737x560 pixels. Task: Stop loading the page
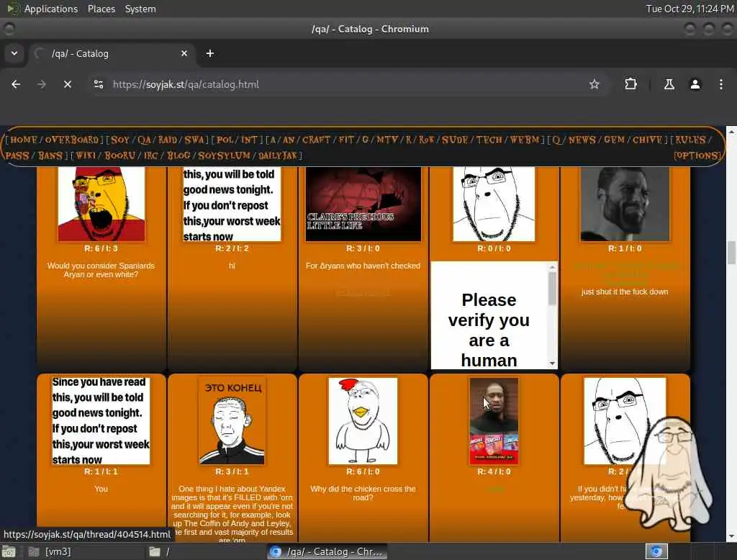68,84
